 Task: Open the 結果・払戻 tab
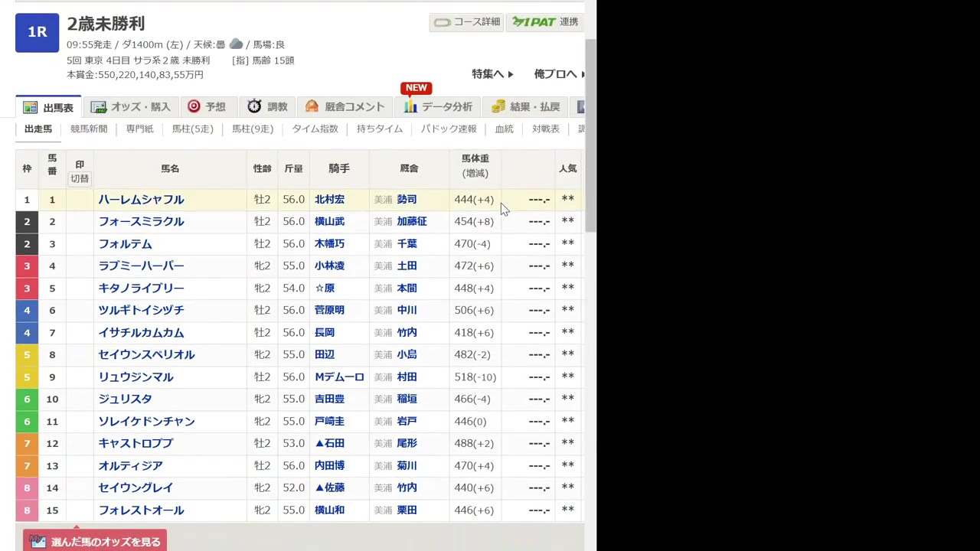[x=525, y=107]
